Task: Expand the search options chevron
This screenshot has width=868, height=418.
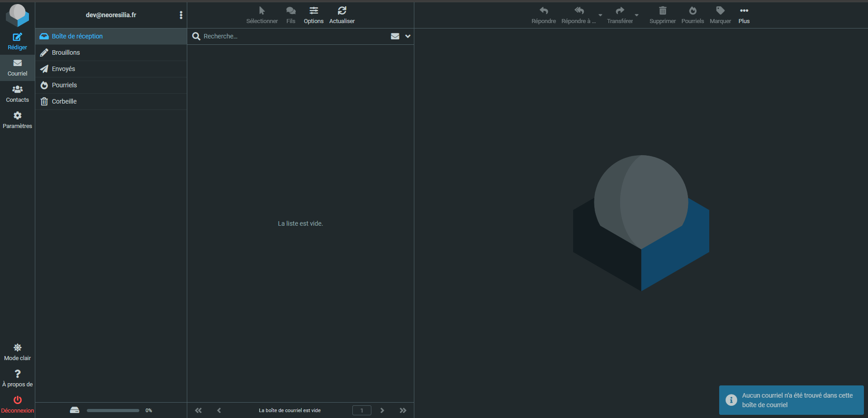Action: [408, 36]
